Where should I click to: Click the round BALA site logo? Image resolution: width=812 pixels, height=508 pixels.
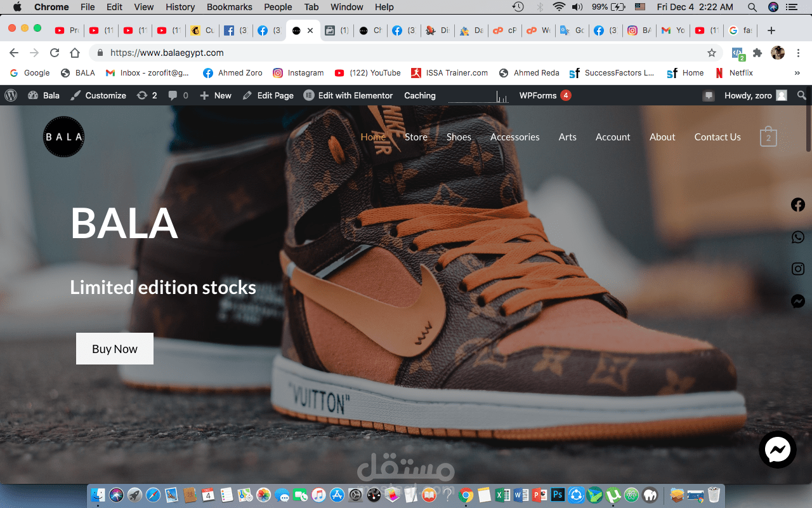click(x=63, y=137)
